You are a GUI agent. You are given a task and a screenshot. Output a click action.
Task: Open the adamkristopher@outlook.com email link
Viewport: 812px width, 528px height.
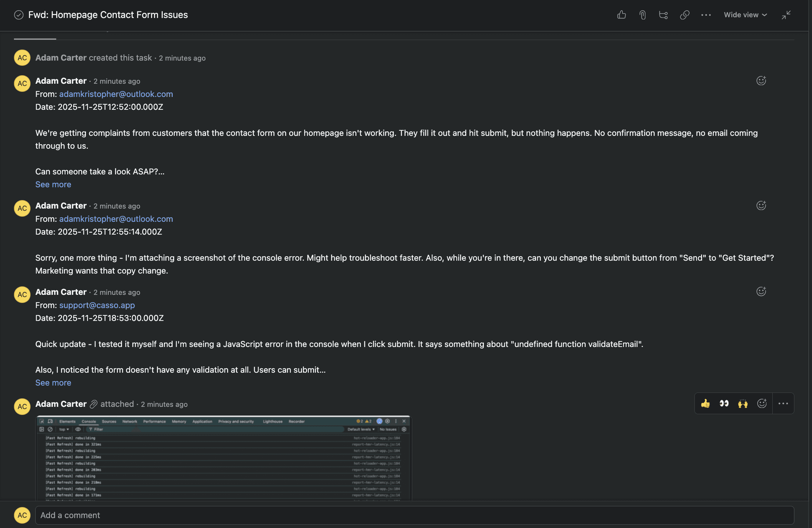click(116, 94)
